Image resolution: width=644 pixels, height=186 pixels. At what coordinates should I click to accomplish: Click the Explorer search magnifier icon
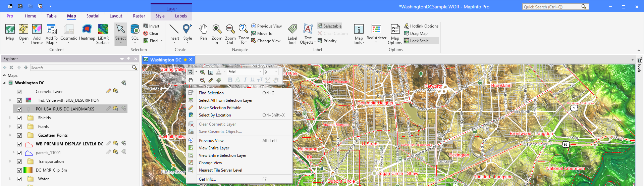[135, 67]
